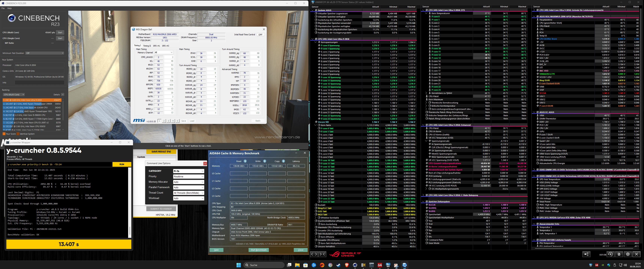Toggle Intel Real-Time Control OFF switch
Viewport: 644px width, 269px height.
tap(261, 35)
